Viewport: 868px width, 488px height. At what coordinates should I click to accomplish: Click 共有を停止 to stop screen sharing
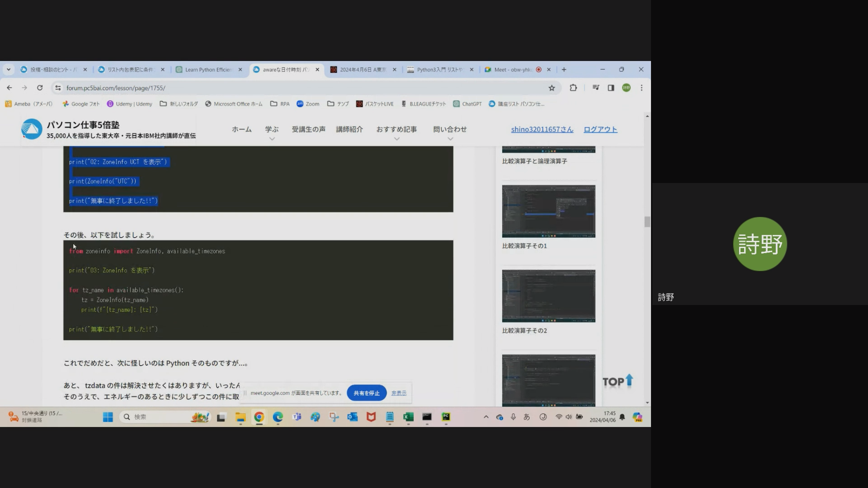(x=366, y=393)
